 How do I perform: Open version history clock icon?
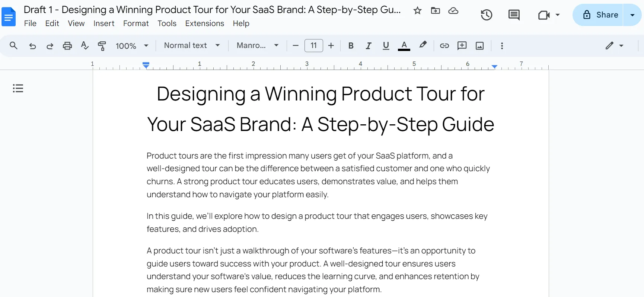click(486, 15)
